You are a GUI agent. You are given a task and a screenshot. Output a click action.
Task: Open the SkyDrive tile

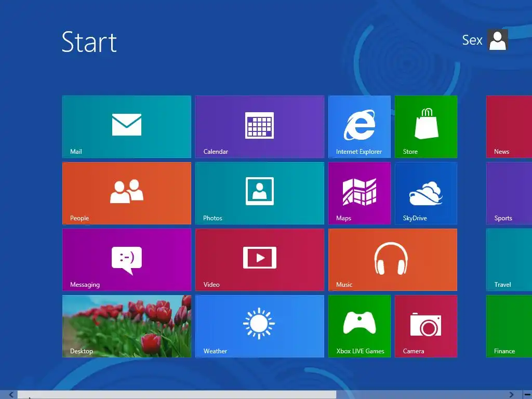click(426, 193)
